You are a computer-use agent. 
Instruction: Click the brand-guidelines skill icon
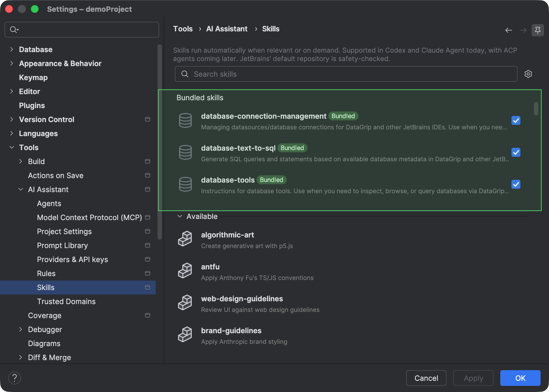click(185, 335)
